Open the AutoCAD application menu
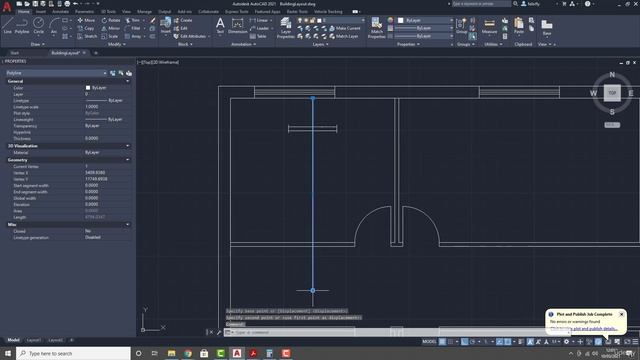 click(x=7, y=6)
